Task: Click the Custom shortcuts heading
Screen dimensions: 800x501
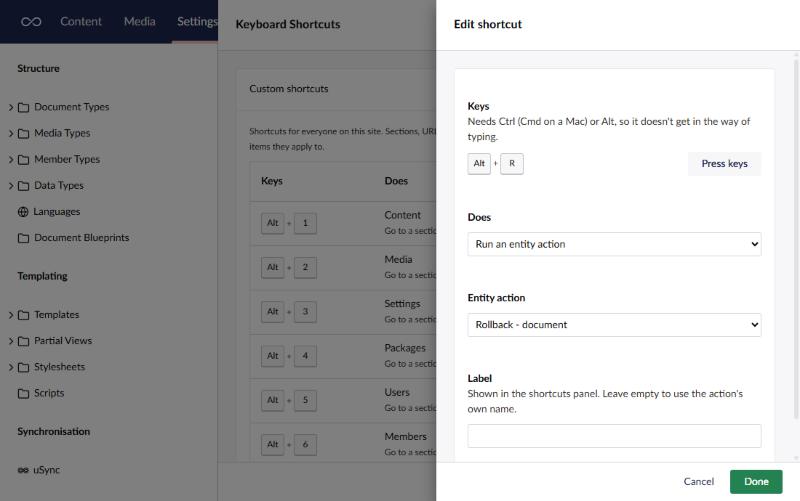Action: [289, 89]
